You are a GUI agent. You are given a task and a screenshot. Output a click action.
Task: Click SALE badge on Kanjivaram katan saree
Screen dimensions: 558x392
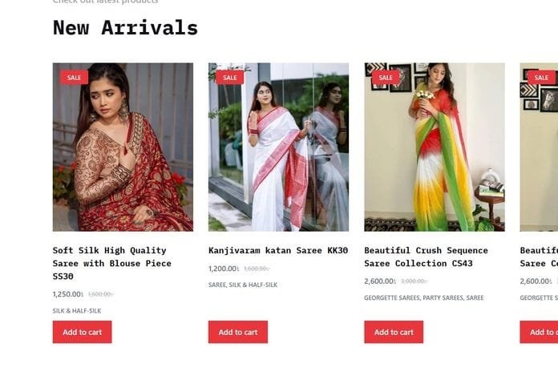[230, 78]
